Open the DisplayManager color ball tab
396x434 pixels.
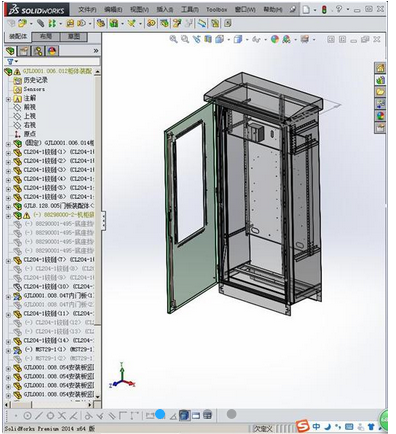(x=52, y=51)
